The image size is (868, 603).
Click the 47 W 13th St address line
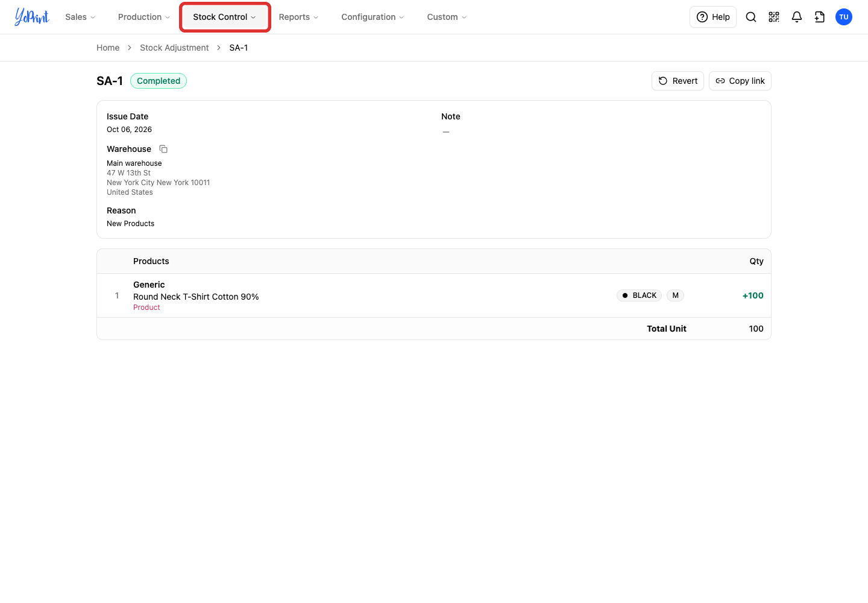pos(129,173)
